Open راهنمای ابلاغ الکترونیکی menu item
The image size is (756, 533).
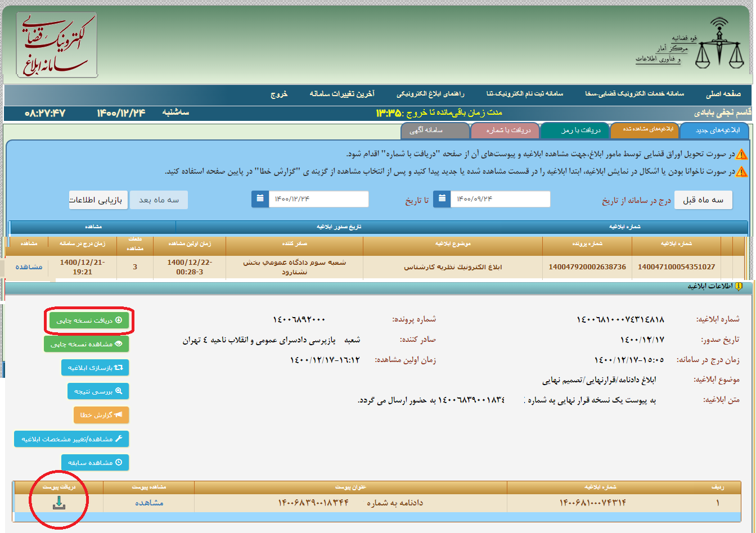431,94
